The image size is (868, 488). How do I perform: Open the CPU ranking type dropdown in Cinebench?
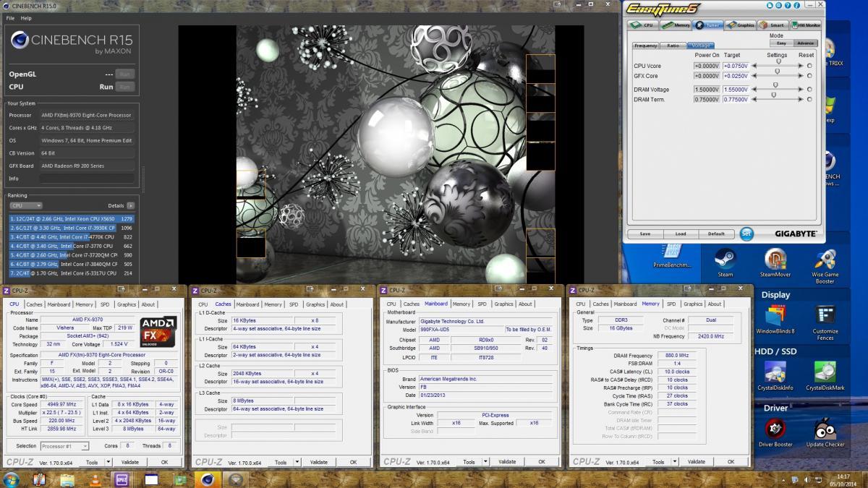click(x=26, y=206)
